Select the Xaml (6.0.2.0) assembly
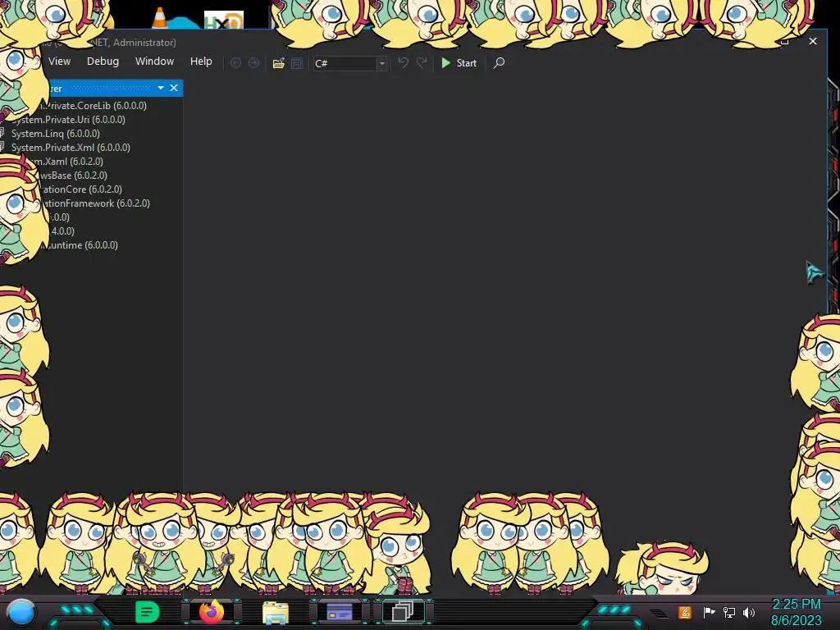This screenshot has width=840, height=630. 70,162
